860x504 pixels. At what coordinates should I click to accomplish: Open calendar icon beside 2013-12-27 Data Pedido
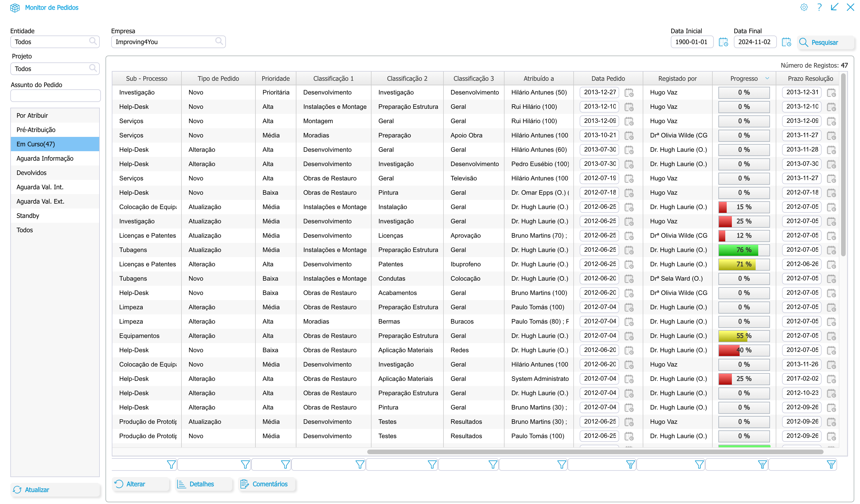click(x=629, y=93)
